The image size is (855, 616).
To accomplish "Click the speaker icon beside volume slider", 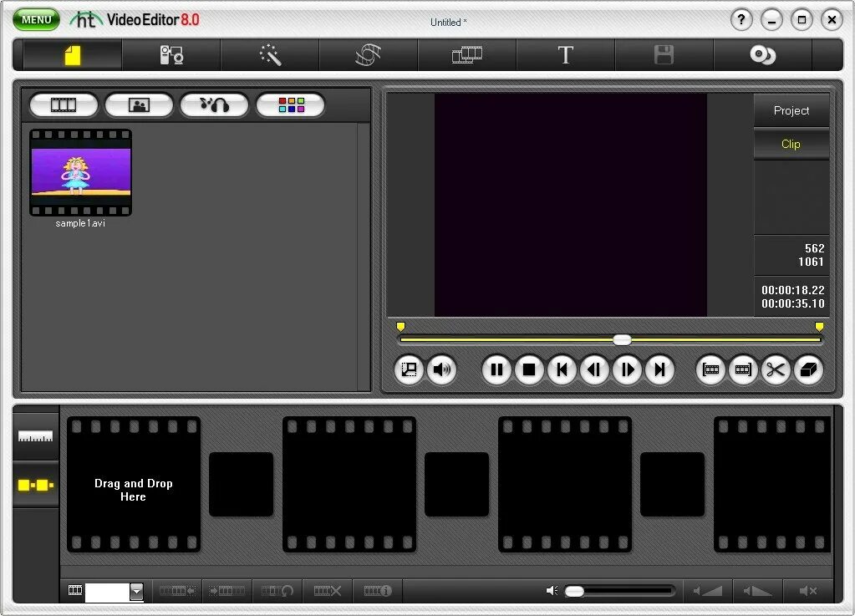I will pos(552,591).
